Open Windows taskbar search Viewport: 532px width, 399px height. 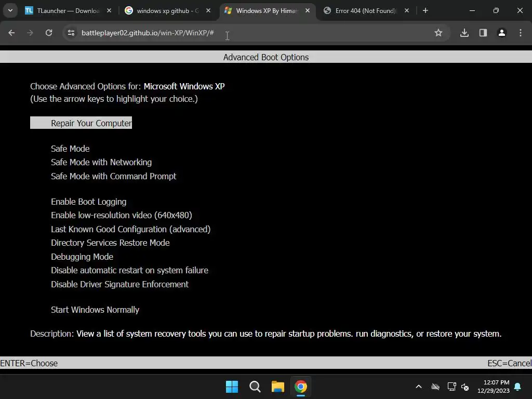point(255,387)
